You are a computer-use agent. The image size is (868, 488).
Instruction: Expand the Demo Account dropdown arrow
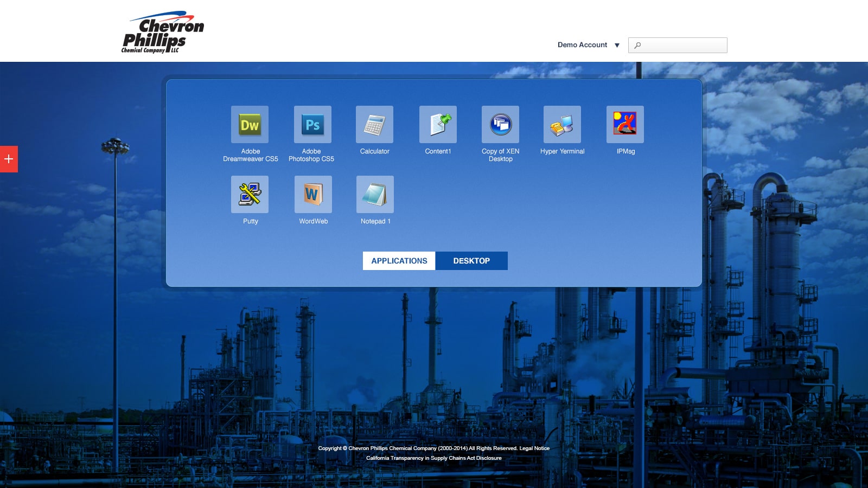(617, 46)
